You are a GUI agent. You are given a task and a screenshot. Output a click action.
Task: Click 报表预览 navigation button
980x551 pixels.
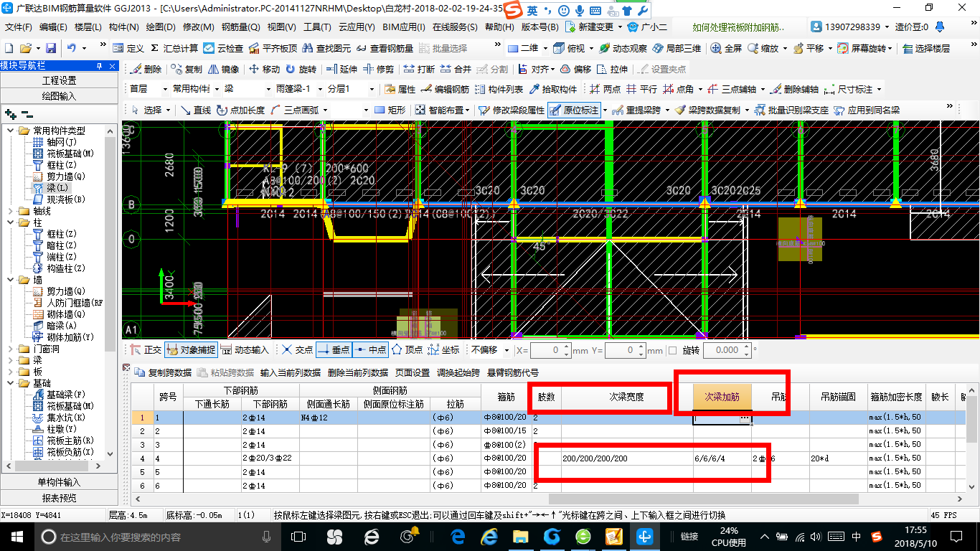pyautogui.click(x=59, y=497)
